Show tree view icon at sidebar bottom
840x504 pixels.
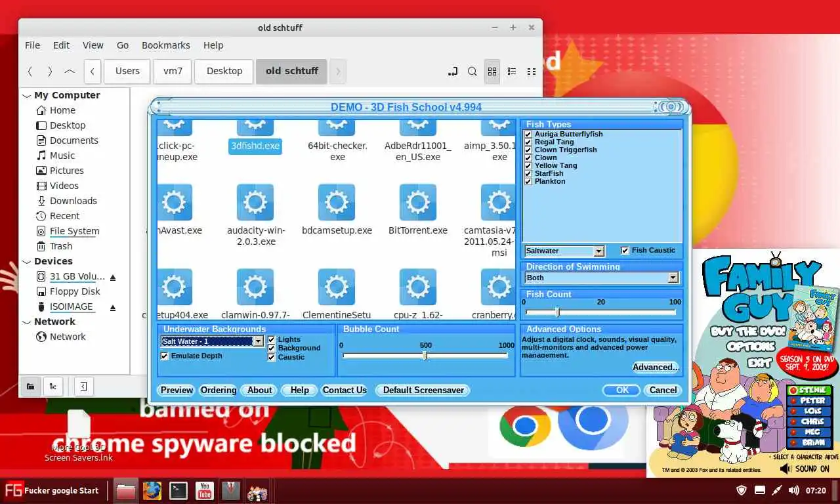point(52,387)
